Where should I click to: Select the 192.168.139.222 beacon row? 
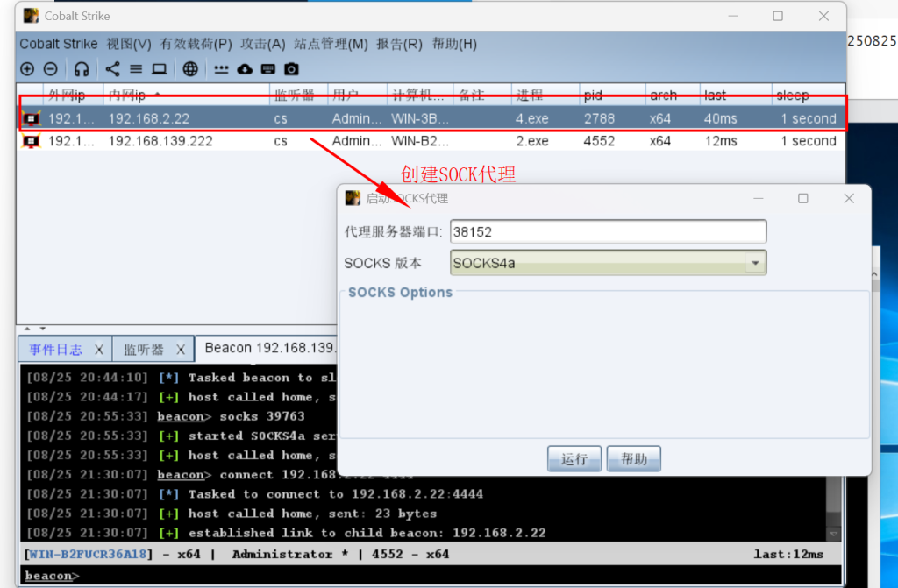[431, 141]
